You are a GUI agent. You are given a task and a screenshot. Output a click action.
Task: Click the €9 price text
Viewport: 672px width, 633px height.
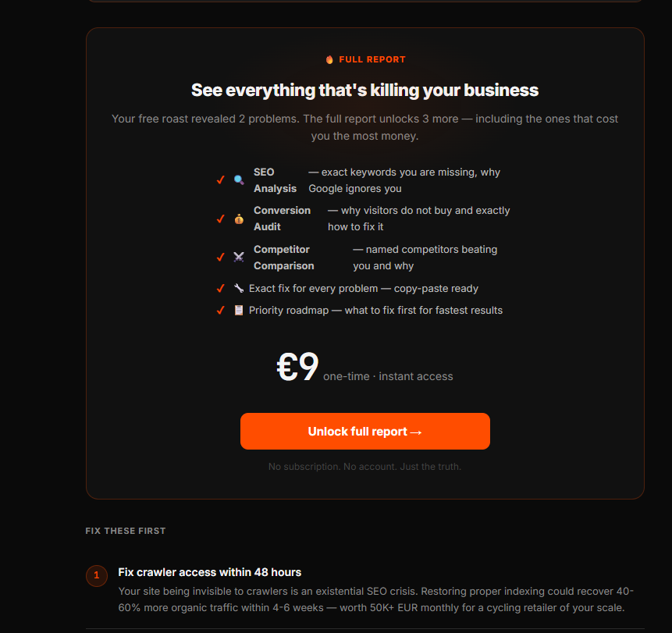coord(297,366)
